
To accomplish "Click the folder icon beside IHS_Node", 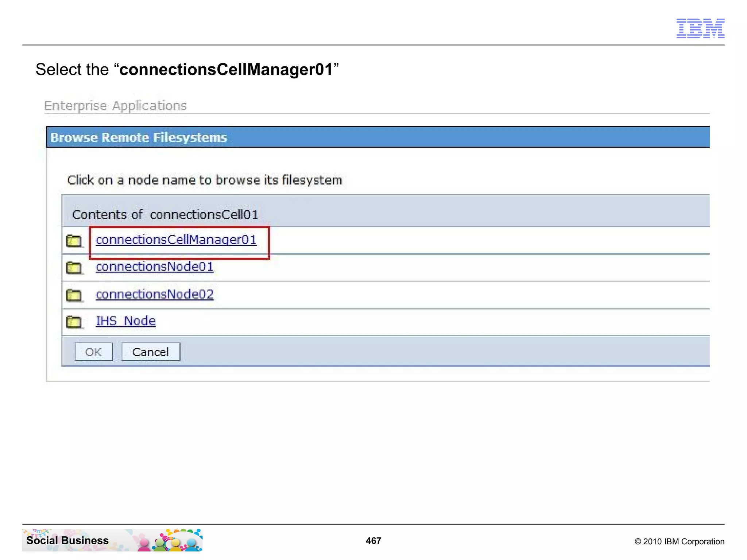I will (x=75, y=322).
